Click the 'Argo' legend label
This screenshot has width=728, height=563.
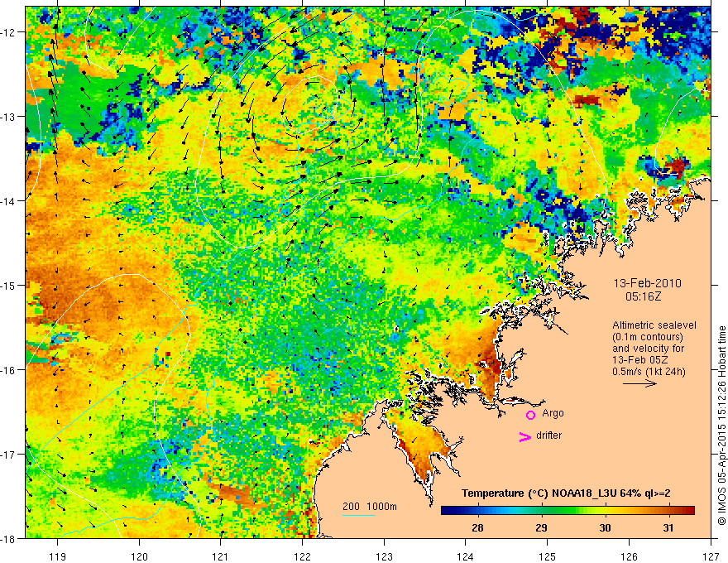[x=553, y=413]
